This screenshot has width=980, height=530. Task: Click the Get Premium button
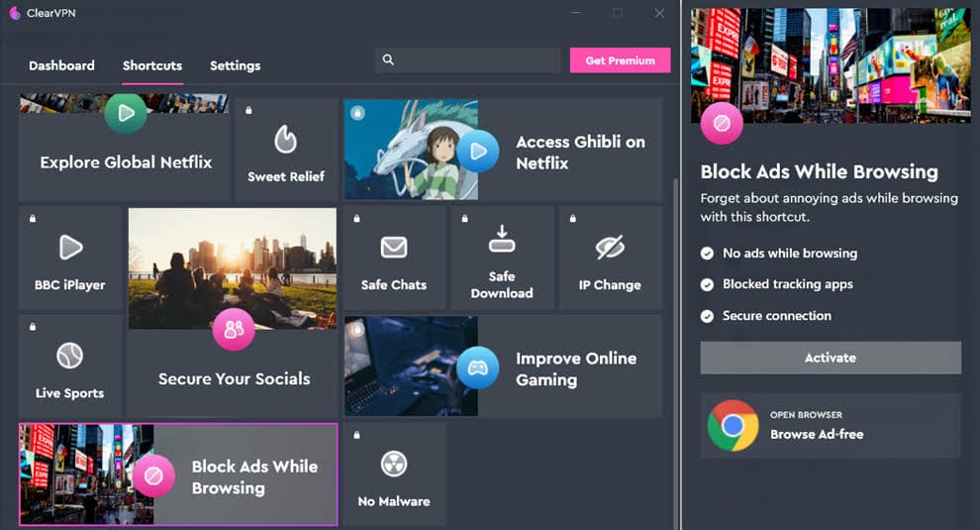click(x=620, y=60)
